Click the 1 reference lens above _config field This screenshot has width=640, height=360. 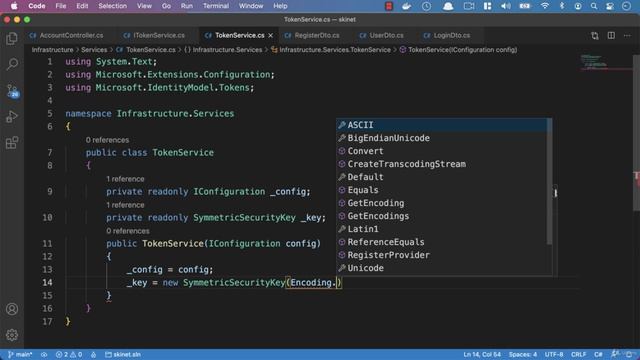point(125,179)
